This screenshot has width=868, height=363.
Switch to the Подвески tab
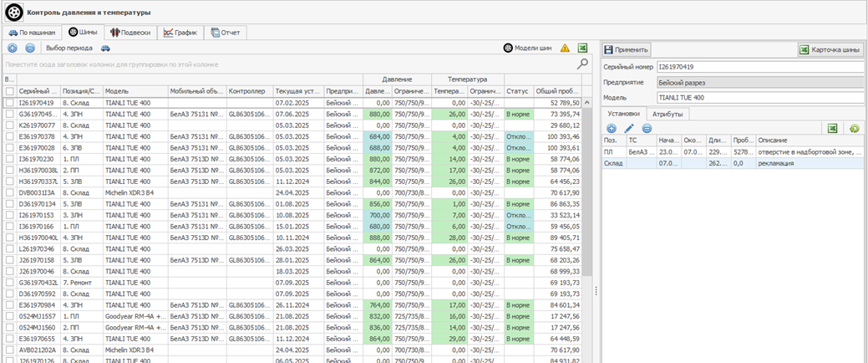[x=130, y=33]
